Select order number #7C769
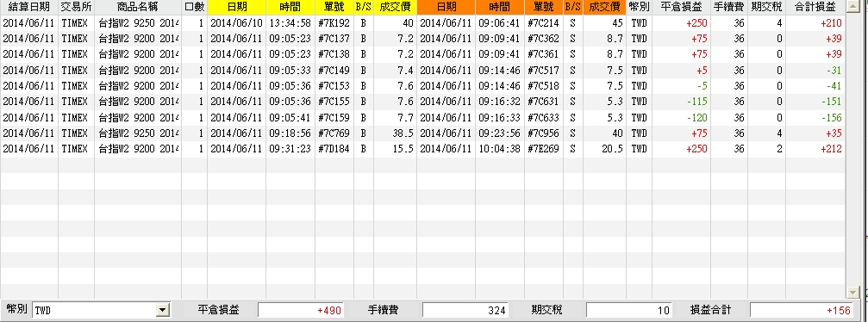Screen dimensions: 868x322 [334, 133]
